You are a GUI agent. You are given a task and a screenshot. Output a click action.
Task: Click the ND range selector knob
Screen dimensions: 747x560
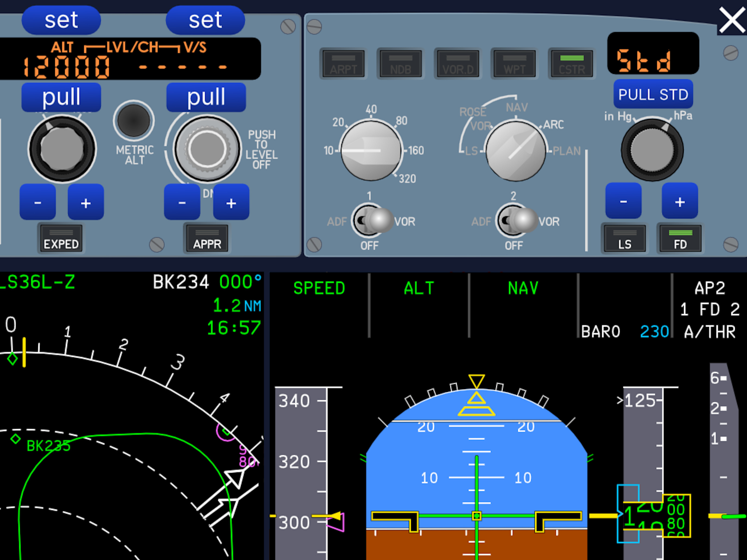click(x=371, y=150)
